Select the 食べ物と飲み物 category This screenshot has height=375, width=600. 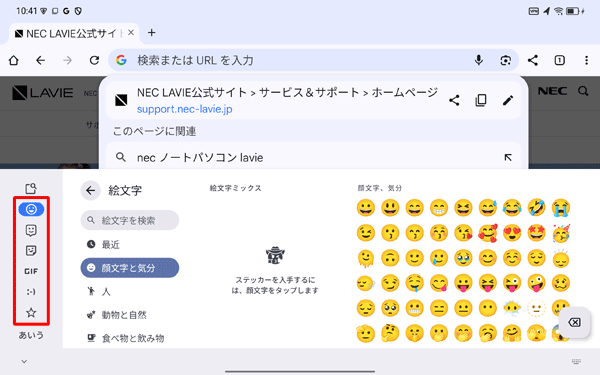(x=130, y=338)
